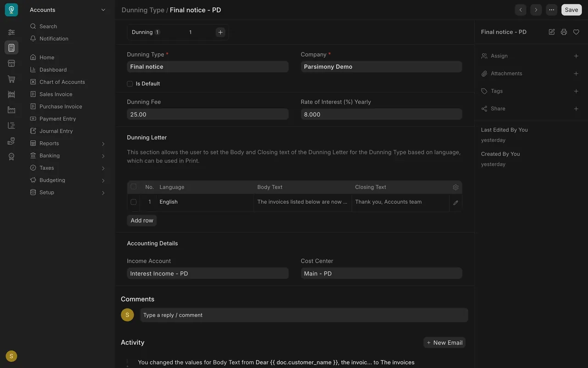Add an attachment with the Attachments plus icon
This screenshot has height=368, width=588.
coord(576,74)
